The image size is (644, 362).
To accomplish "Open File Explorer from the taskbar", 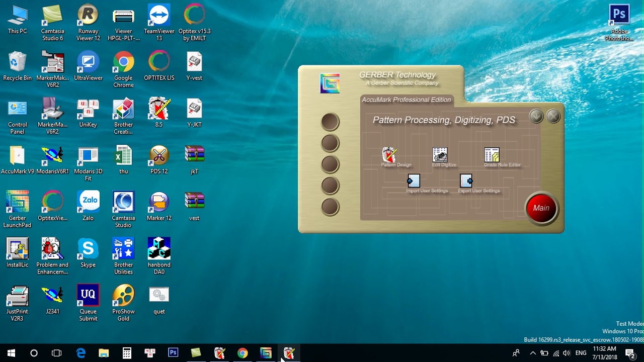I will pyautogui.click(x=104, y=353).
